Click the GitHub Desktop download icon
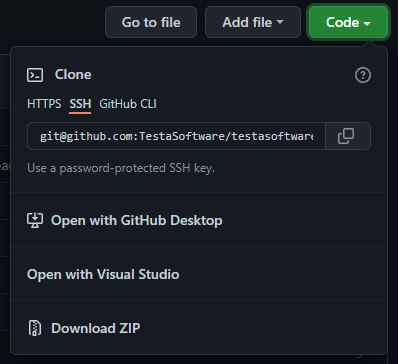Viewport: 398px width, 364px height. coord(35,220)
